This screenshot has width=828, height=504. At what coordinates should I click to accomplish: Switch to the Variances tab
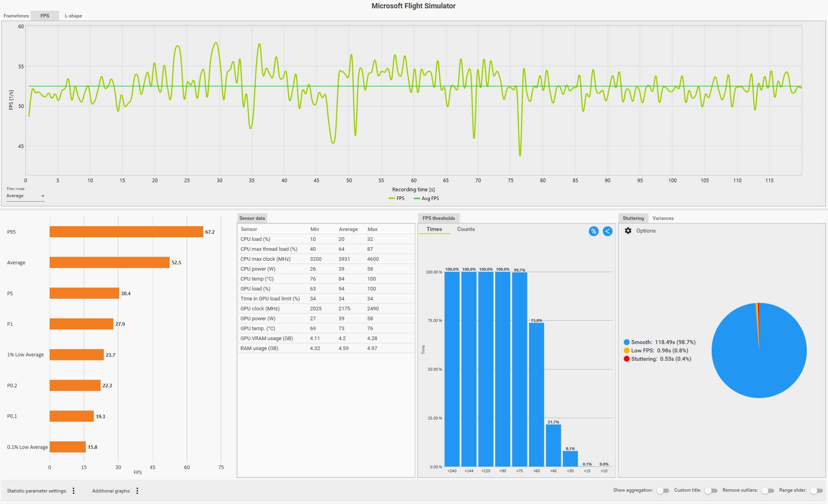[663, 218]
